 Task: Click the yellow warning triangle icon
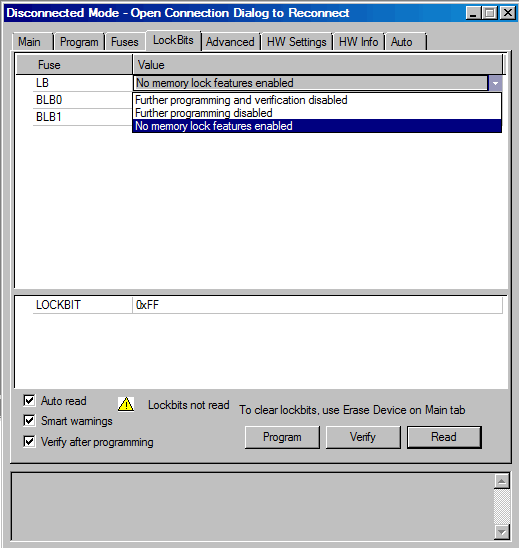click(x=126, y=404)
